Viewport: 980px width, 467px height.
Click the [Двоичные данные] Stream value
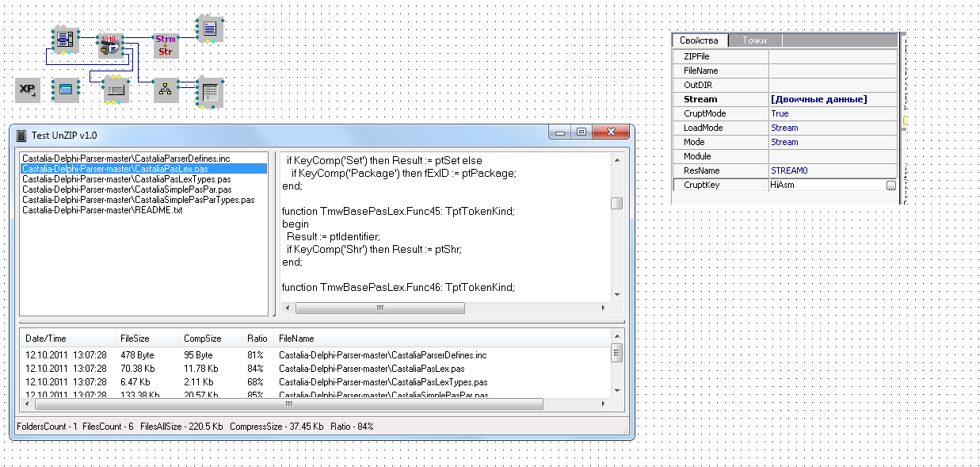818,99
